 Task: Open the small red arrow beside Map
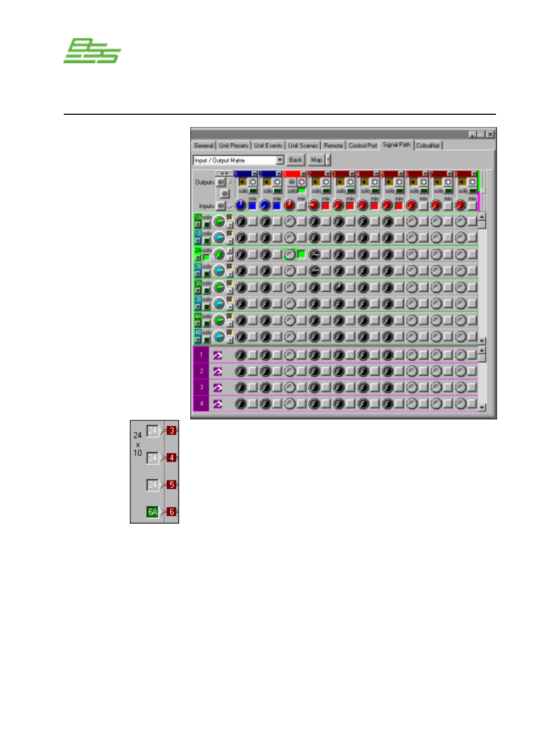coord(329,160)
